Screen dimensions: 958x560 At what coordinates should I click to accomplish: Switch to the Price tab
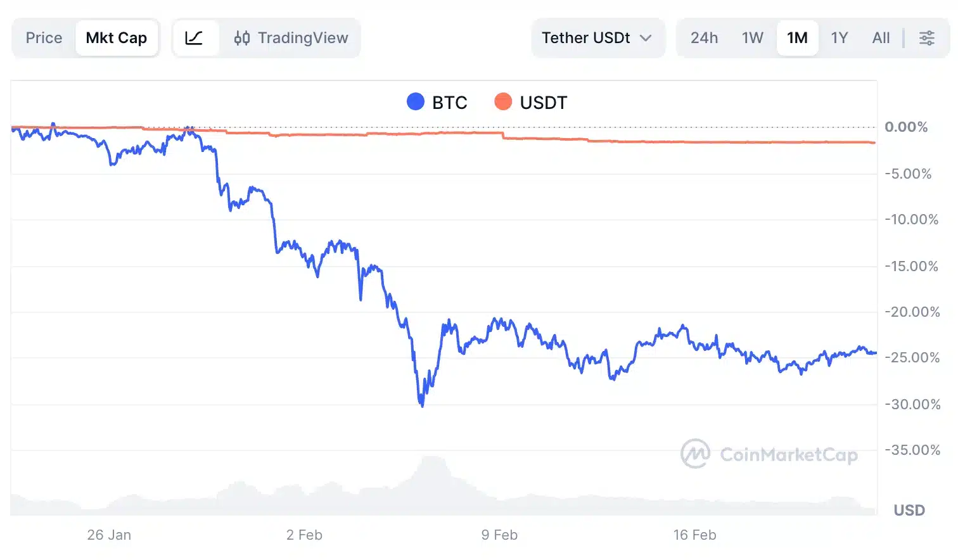(x=42, y=38)
